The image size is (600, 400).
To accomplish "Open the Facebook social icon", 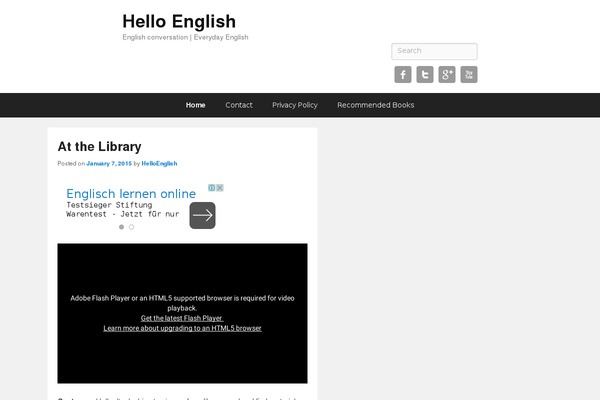I will click(403, 75).
